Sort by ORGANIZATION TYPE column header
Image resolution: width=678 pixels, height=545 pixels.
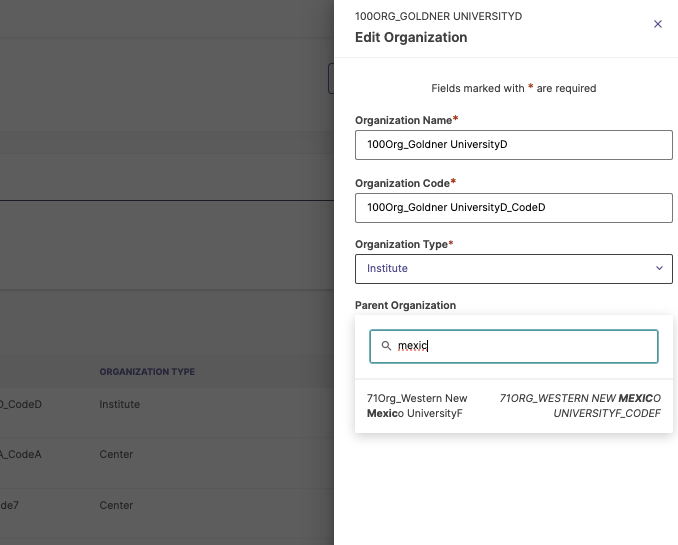(x=147, y=372)
